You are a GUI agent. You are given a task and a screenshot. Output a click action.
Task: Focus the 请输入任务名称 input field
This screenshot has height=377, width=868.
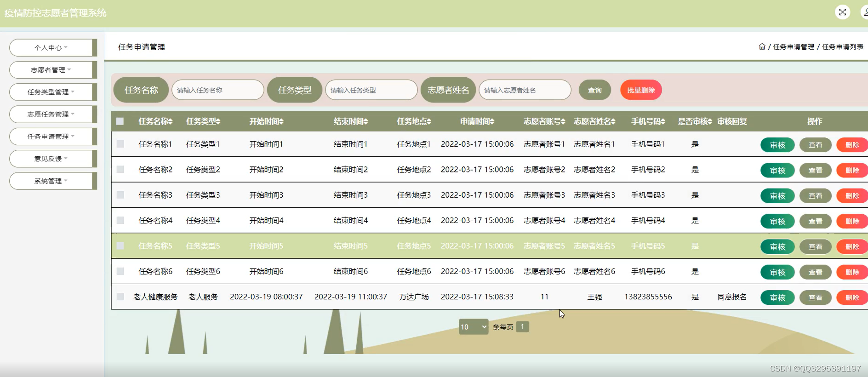tap(218, 90)
